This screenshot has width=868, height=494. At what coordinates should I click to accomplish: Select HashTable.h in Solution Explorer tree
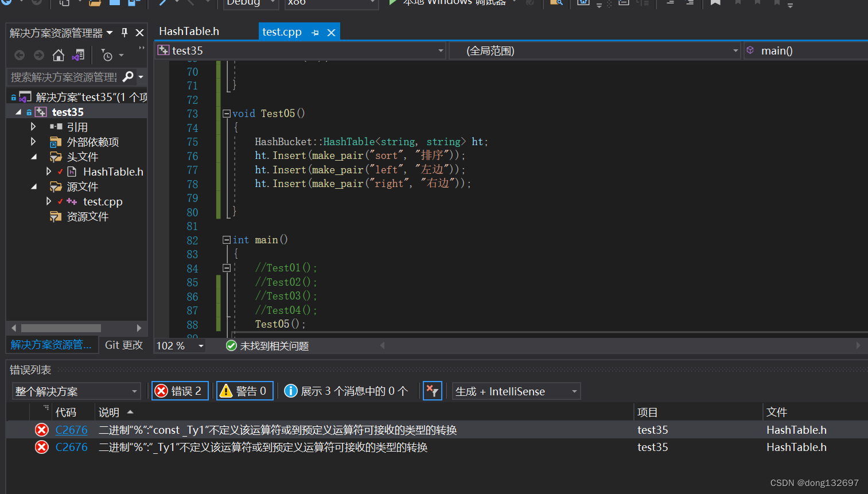pos(113,172)
